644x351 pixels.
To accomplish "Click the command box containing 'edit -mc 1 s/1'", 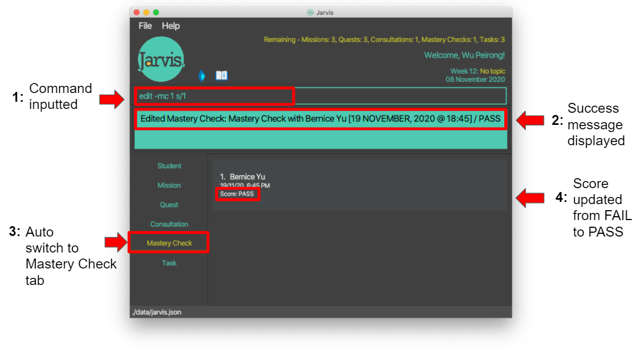I will coord(321,96).
